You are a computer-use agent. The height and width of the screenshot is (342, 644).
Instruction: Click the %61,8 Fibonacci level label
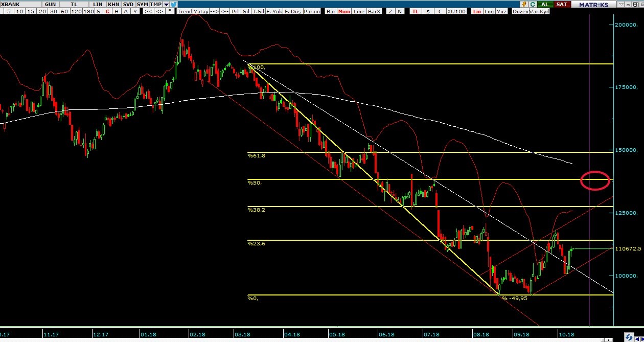pos(257,155)
